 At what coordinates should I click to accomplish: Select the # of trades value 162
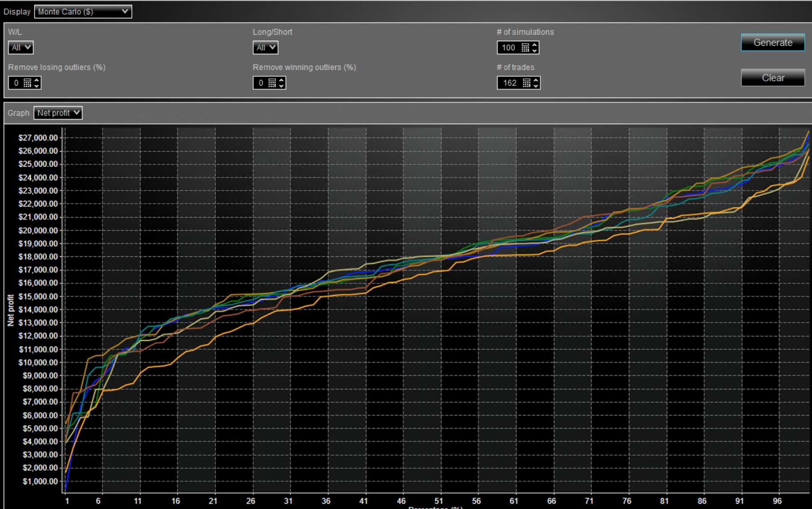pos(509,83)
